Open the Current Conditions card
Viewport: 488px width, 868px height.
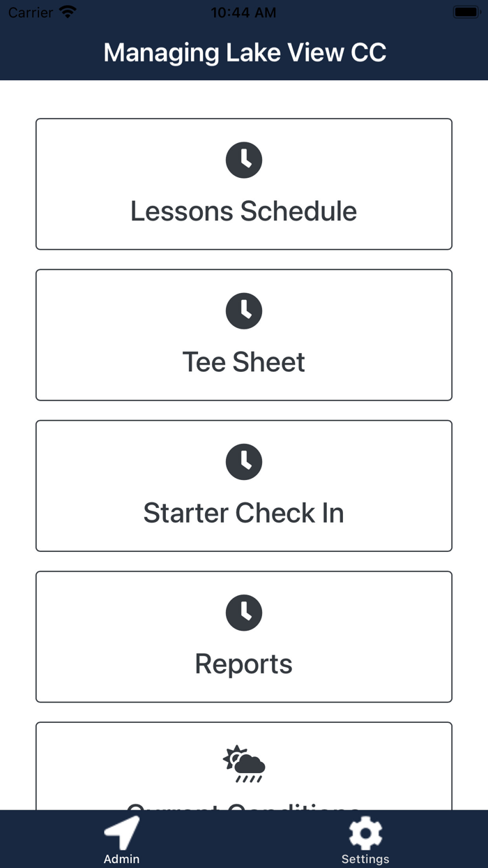tap(243, 768)
